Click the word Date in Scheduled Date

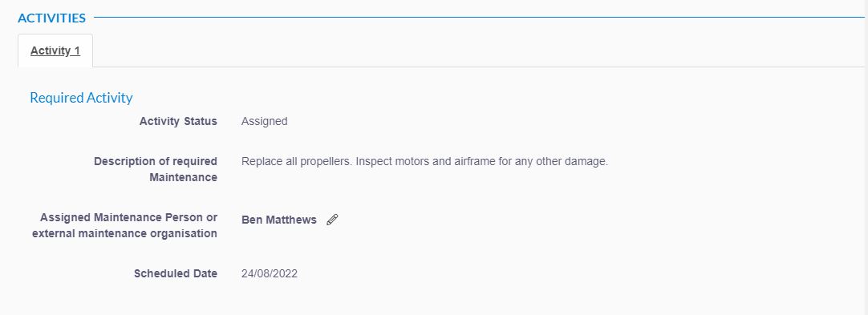pos(205,273)
